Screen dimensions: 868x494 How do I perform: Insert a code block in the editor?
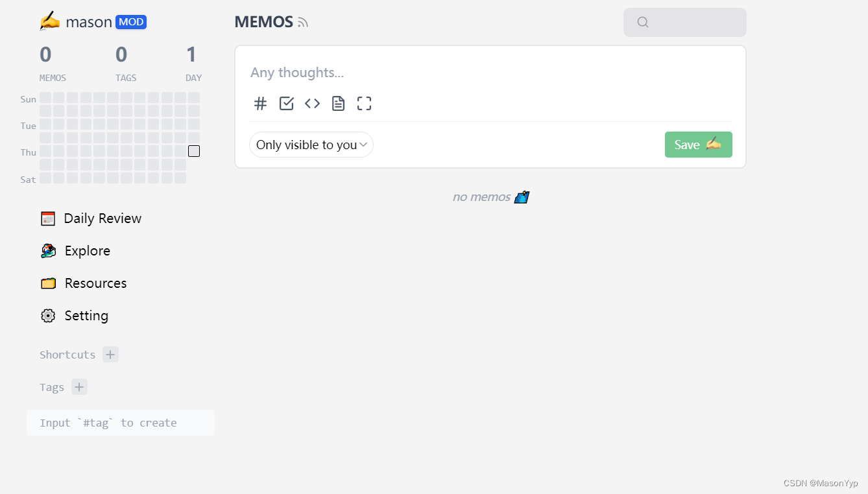point(312,103)
